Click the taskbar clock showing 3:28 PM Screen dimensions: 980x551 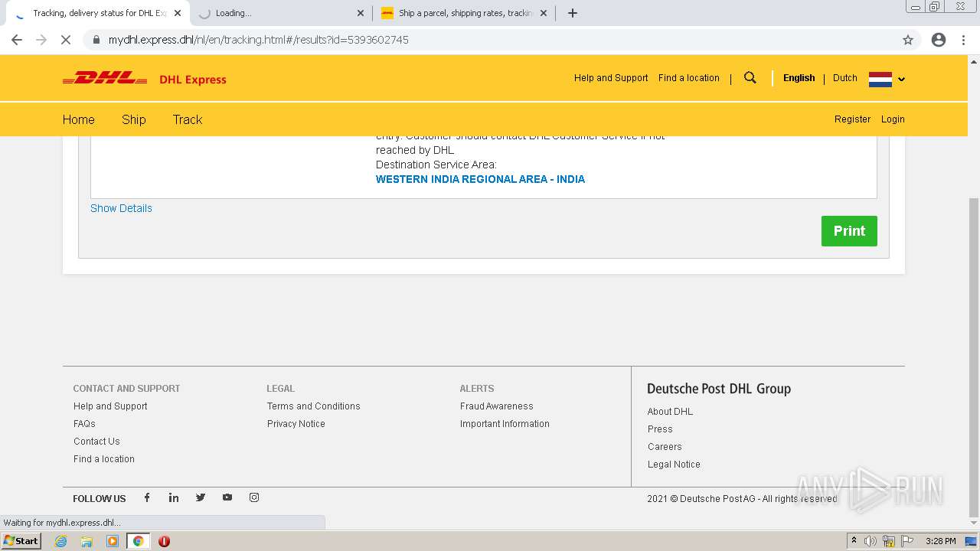[940, 541]
